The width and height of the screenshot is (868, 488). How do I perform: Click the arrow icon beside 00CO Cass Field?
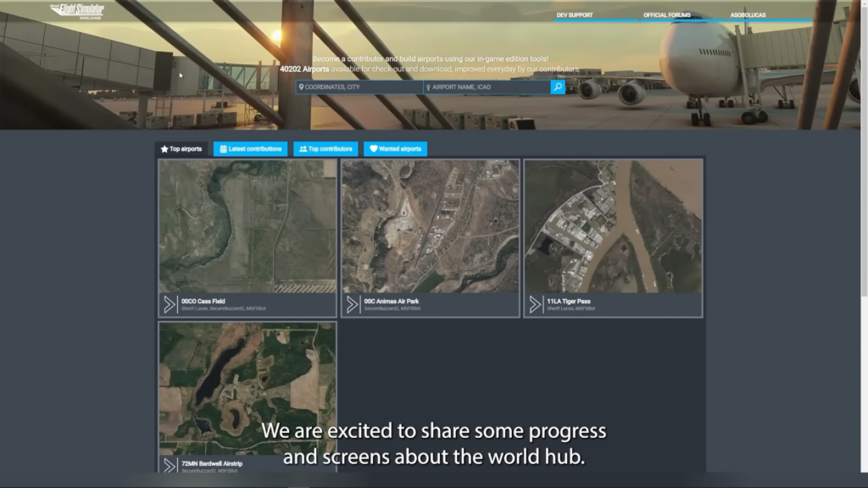click(170, 304)
